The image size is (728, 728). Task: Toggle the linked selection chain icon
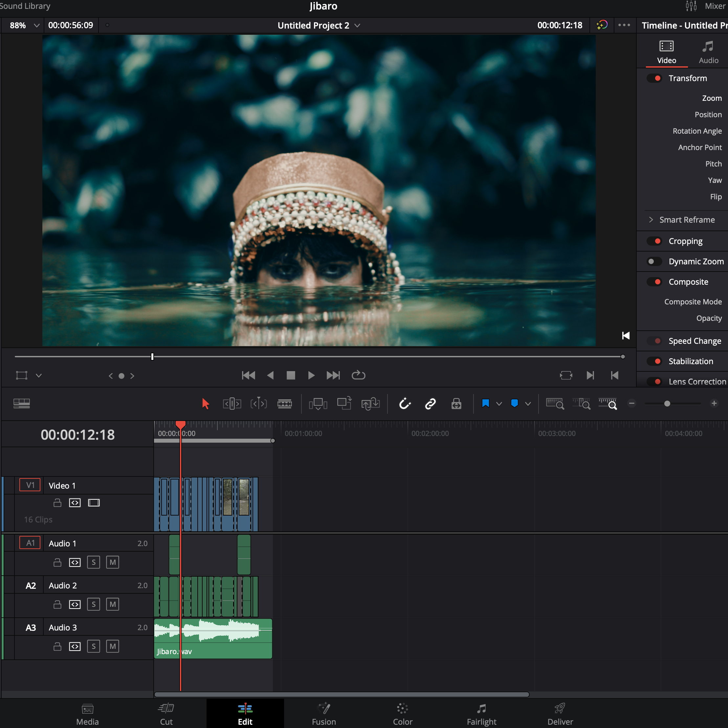(x=430, y=404)
